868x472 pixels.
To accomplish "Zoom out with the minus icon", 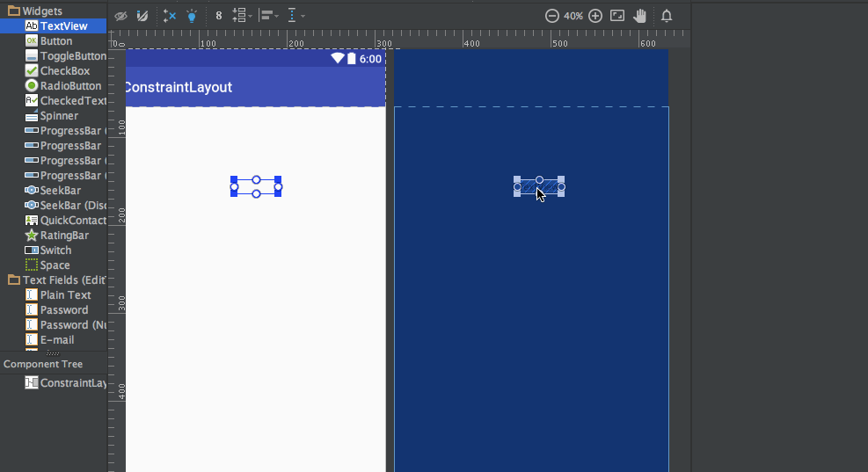I will [552, 16].
